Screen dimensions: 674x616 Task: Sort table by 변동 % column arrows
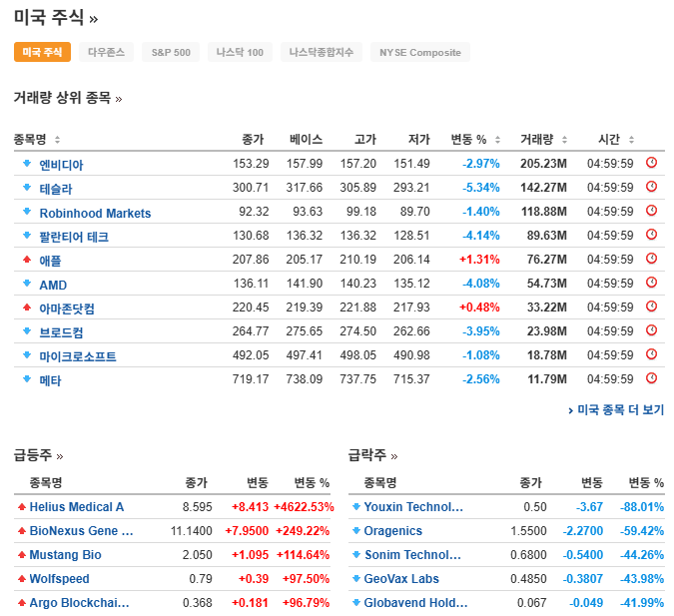497,140
